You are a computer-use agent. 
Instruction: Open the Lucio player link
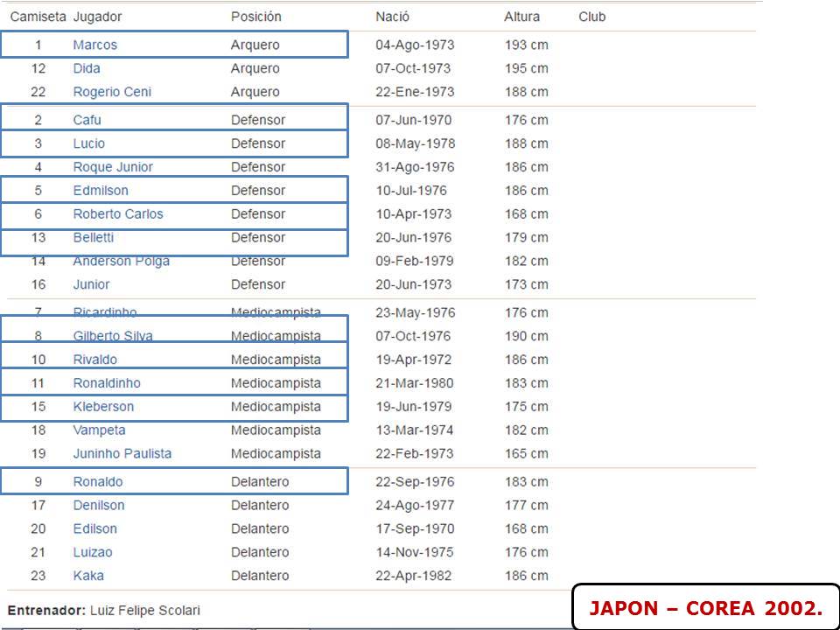(x=89, y=143)
